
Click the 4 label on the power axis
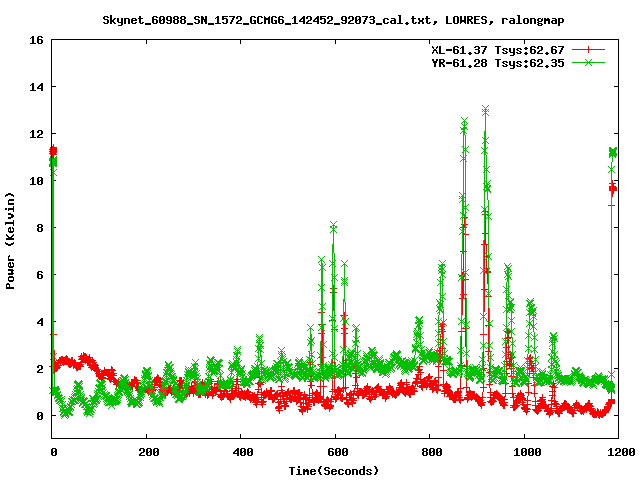point(38,322)
